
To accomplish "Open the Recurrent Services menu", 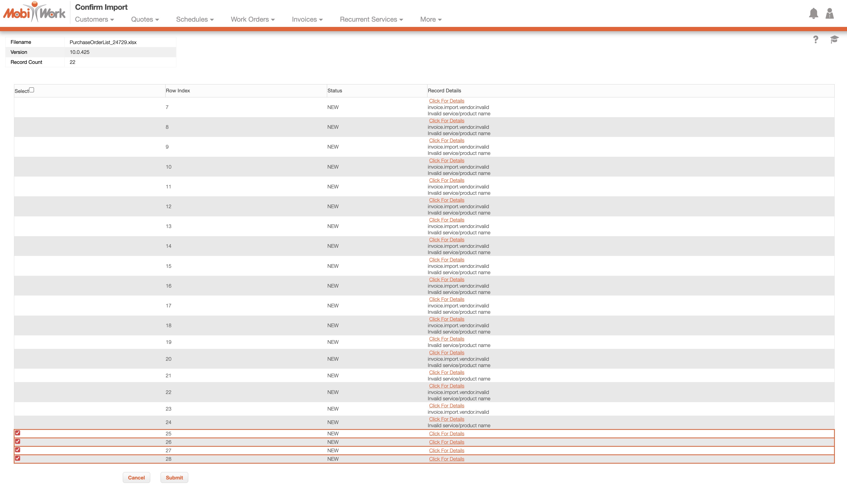I will coord(371,19).
